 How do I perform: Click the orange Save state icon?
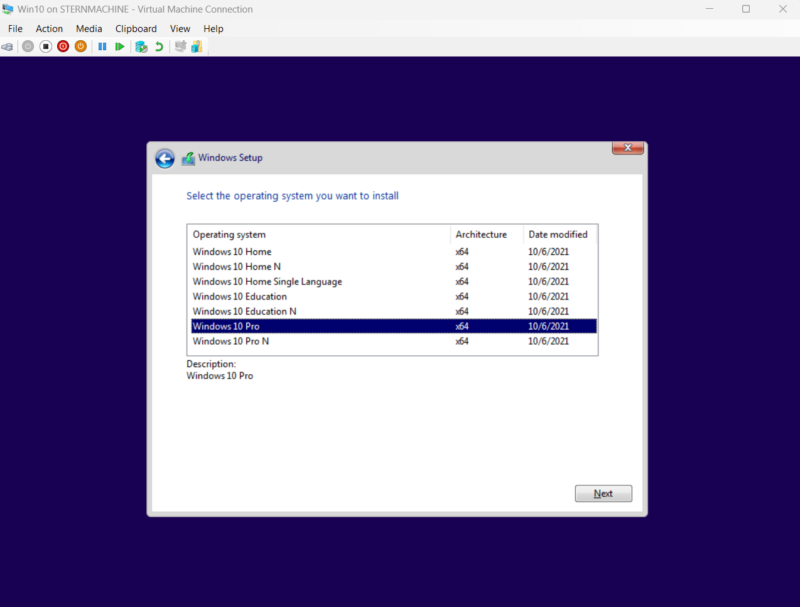81,46
